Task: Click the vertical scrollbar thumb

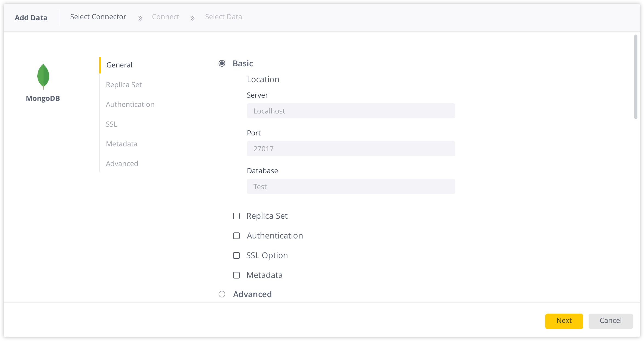Action: click(x=635, y=77)
